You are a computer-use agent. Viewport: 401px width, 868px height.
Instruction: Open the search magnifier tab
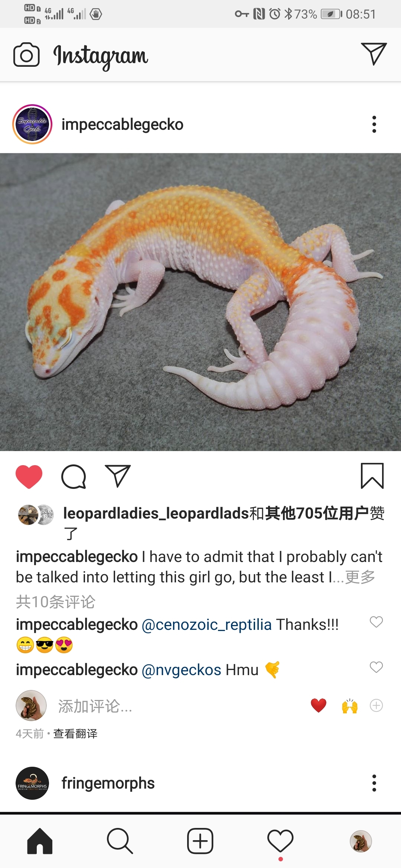coord(120,841)
